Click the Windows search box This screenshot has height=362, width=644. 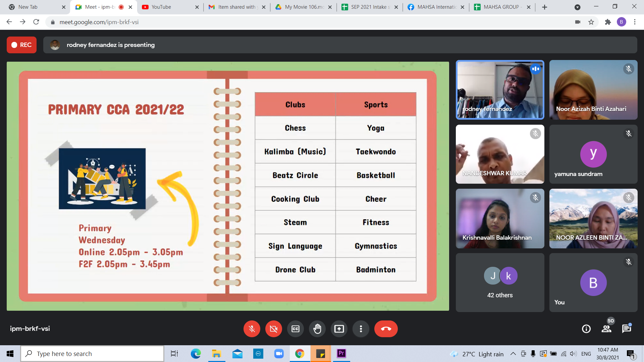tap(92, 354)
